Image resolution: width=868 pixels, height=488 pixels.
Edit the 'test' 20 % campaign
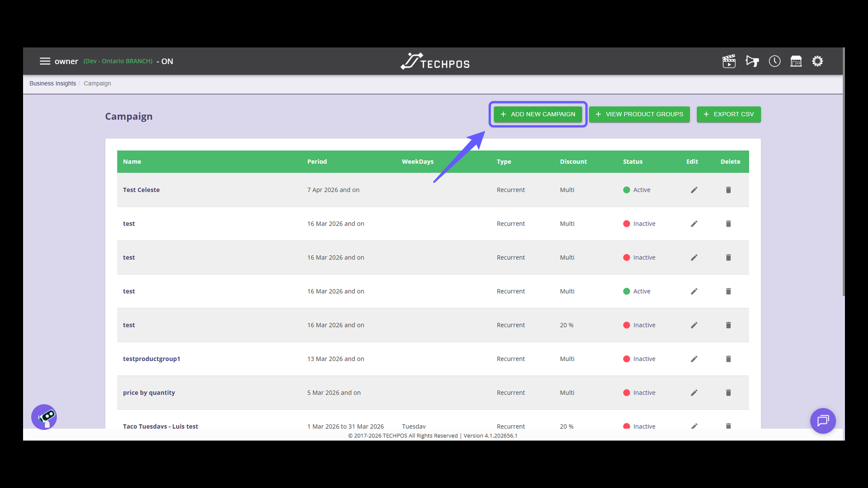(x=694, y=325)
